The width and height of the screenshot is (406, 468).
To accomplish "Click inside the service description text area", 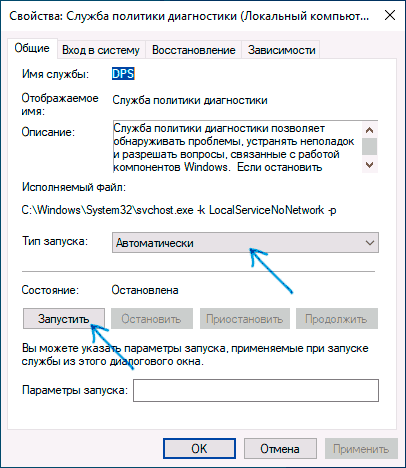I will (x=237, y=147).
